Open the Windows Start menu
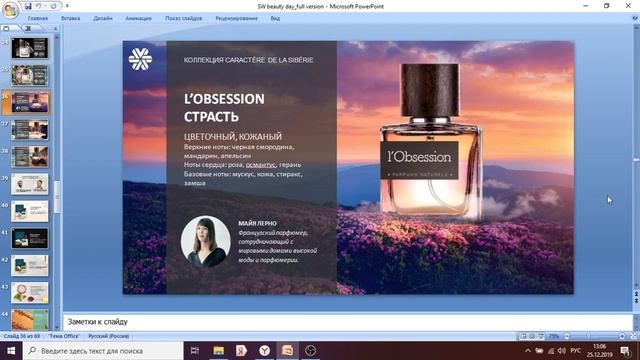The height and width of the screenshot is (360, 640). click(x=11, y=351)
